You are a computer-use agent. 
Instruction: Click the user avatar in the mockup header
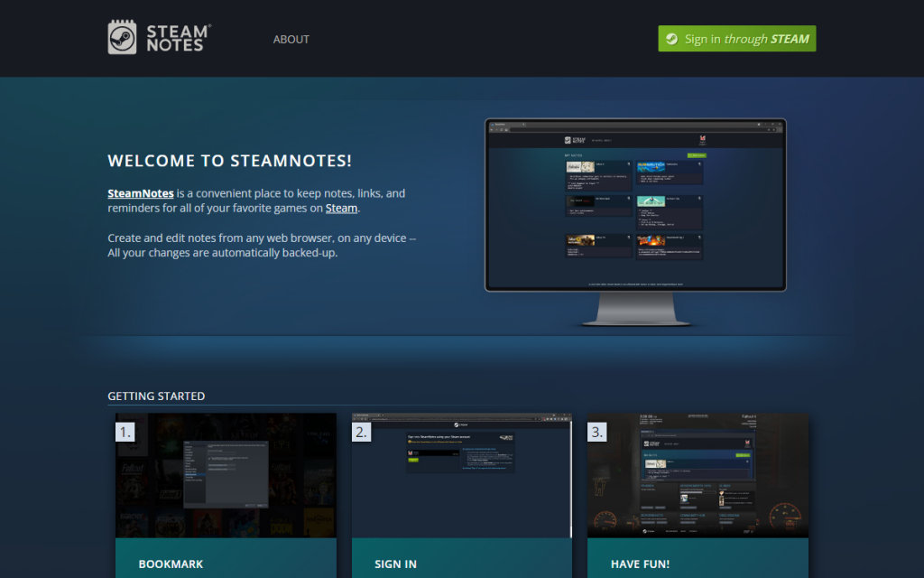click(x=702, y=139)
